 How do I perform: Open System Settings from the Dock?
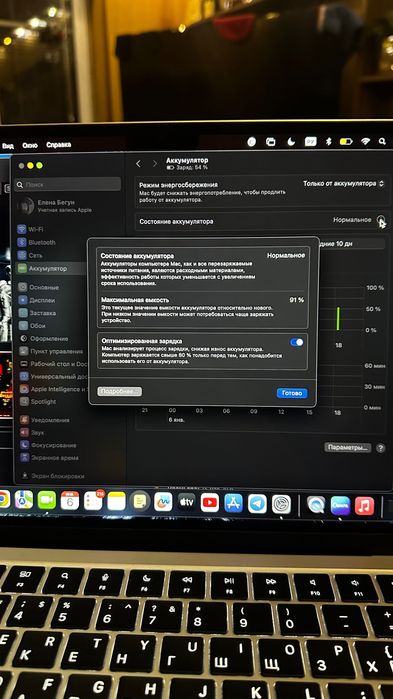[x=281, y=504]
